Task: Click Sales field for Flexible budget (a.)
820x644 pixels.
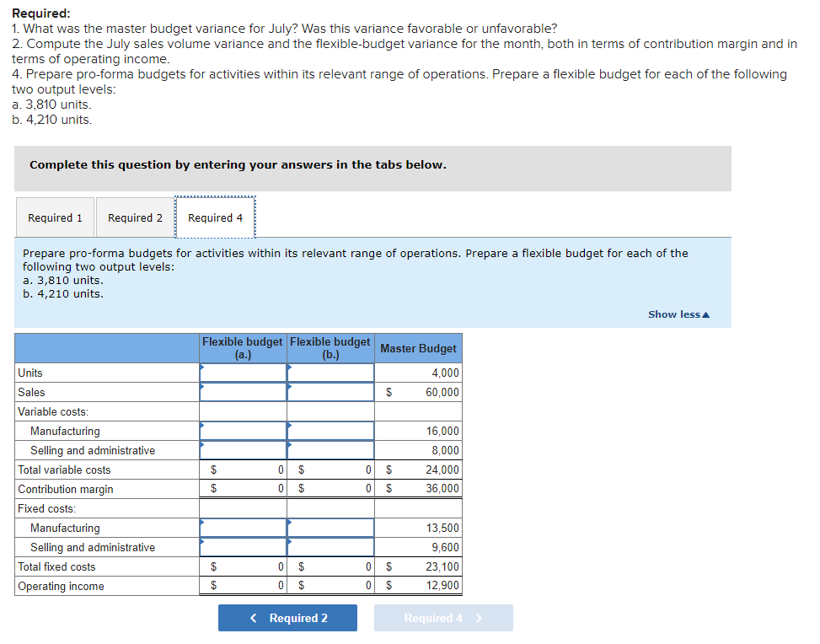Action: [244, 392]
